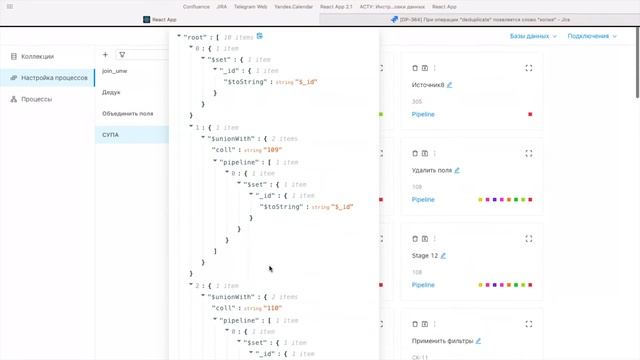This screenshot has width=640, height=360.
Task: Open the Yandex.Calendar bookmark
Action: pos(293,7)
